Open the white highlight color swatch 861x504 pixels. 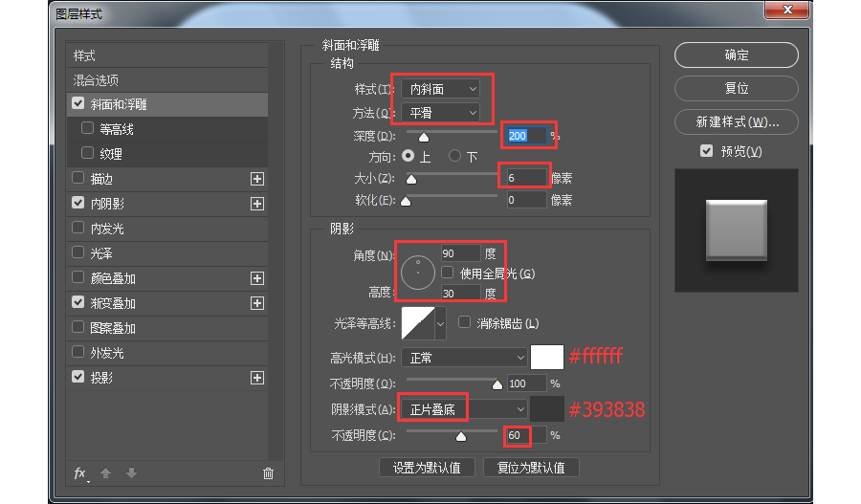click(x=547, y=358)
